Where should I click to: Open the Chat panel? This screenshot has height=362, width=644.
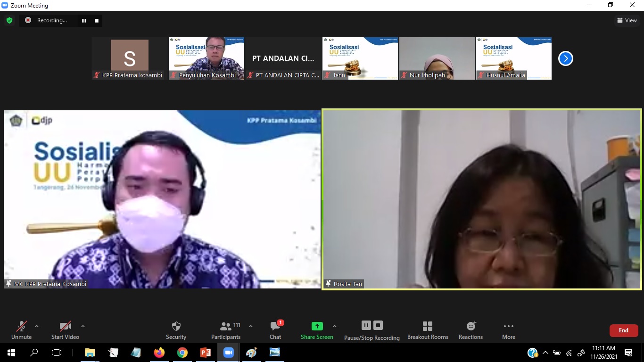click(275, 330)
